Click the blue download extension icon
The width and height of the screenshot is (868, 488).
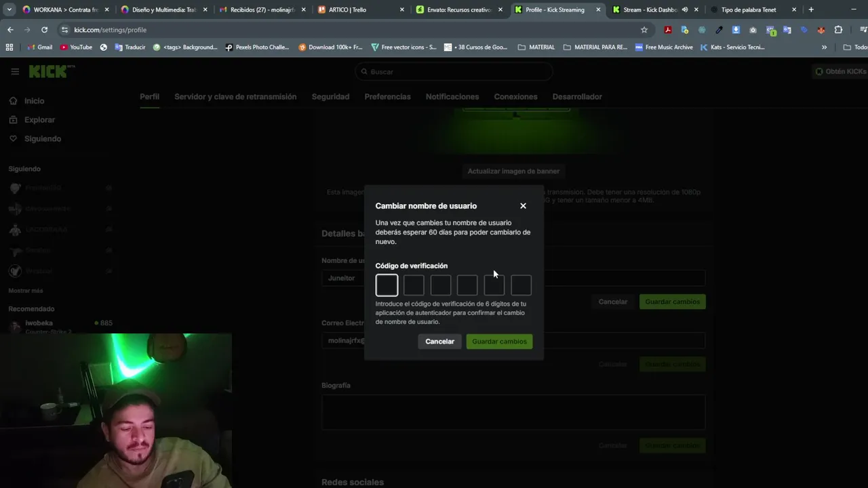pos(736,30)
